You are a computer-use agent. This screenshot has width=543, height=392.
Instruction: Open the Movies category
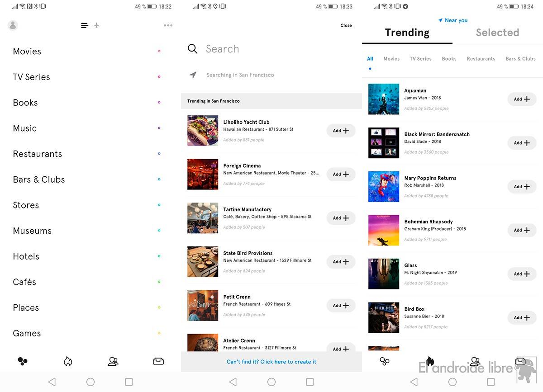pyautogui.click(x=27, y=51)
